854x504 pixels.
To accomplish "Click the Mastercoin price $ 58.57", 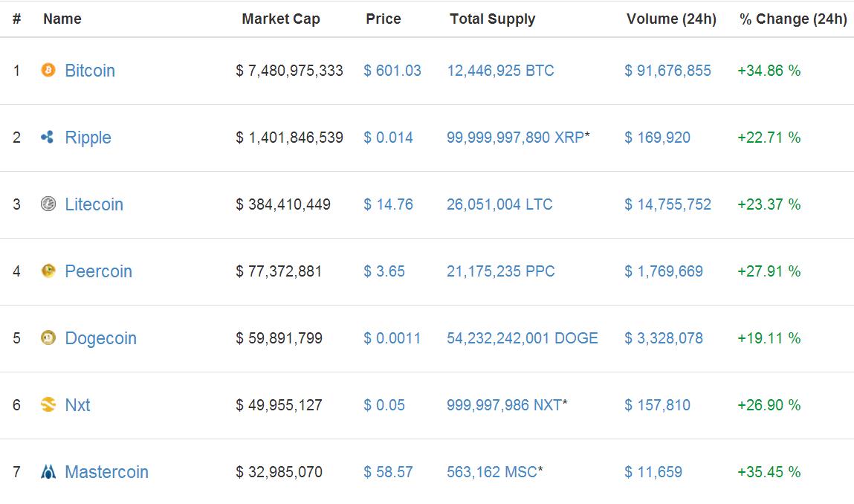I will (x=388, y=472).
